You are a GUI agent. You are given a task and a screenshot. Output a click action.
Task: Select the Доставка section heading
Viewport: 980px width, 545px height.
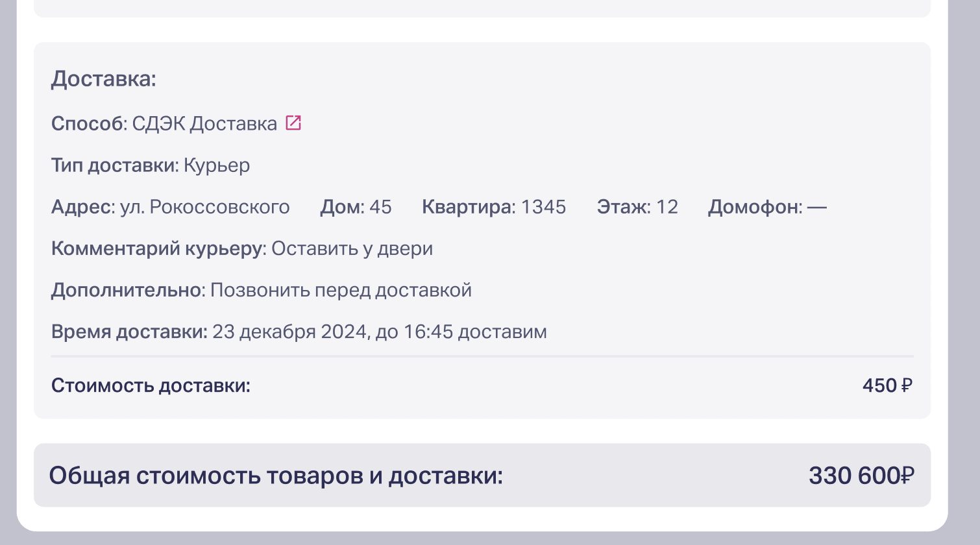(x=104, y=79)
